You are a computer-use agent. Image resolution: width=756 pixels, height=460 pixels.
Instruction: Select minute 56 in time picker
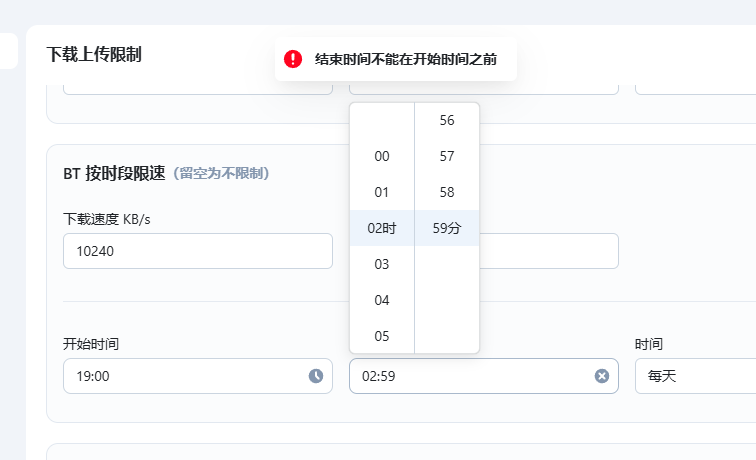[x=447, y=120]
